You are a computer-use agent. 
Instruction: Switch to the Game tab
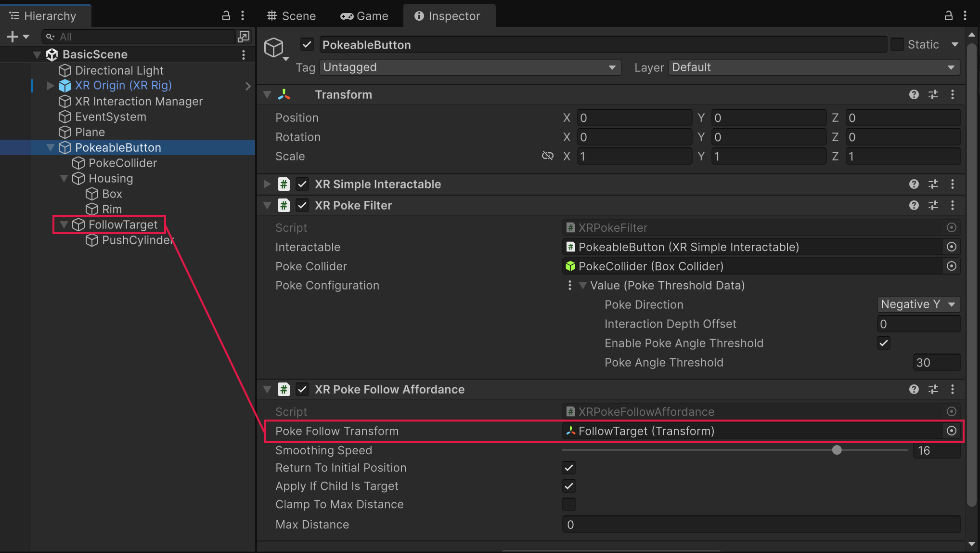[364, 16]
